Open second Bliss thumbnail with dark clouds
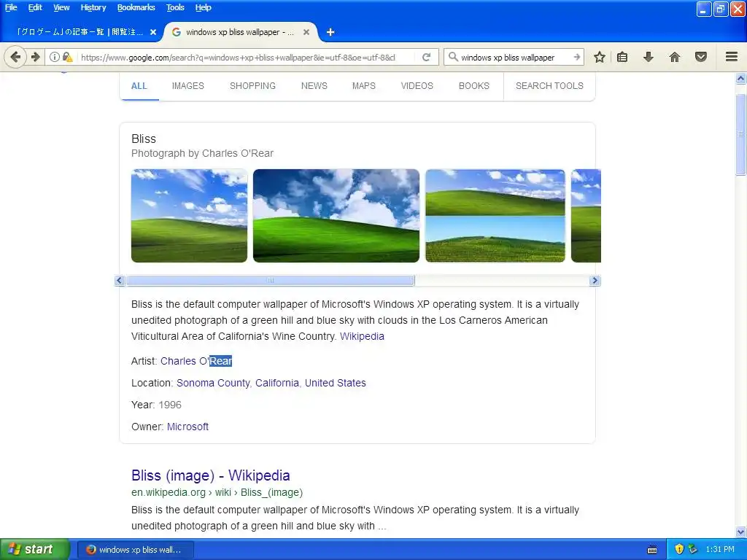 [x=336, y=215]
